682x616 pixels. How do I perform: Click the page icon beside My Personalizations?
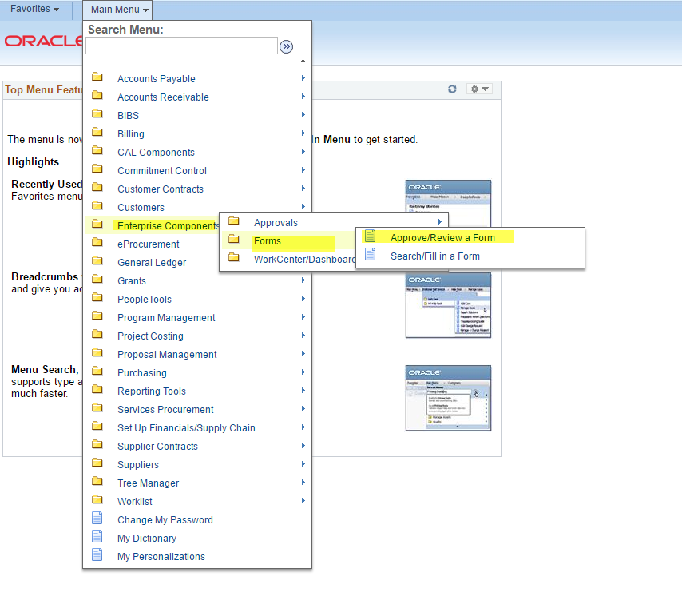pyautogui.click(x=97, y=554)
